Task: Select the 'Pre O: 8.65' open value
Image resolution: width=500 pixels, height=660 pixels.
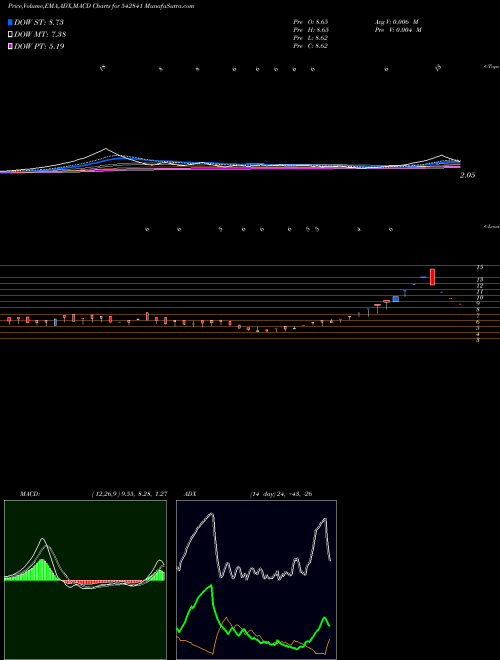Action: [311, 21]
